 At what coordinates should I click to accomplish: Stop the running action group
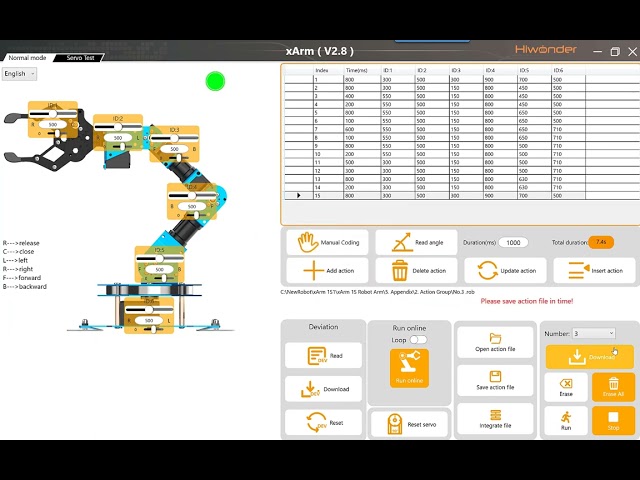pos(613,420)
